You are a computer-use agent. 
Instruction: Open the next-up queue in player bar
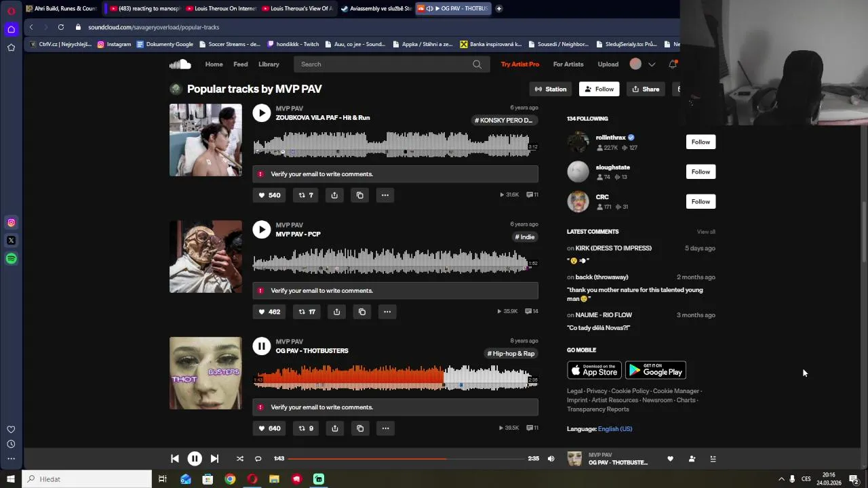click(713, 459)
